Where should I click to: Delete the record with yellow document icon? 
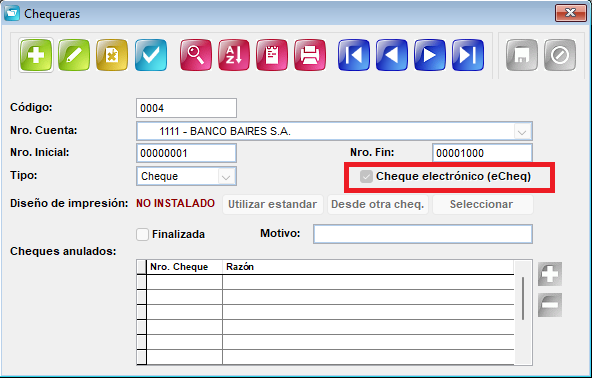pyautogui.click(x=112, y=55)
